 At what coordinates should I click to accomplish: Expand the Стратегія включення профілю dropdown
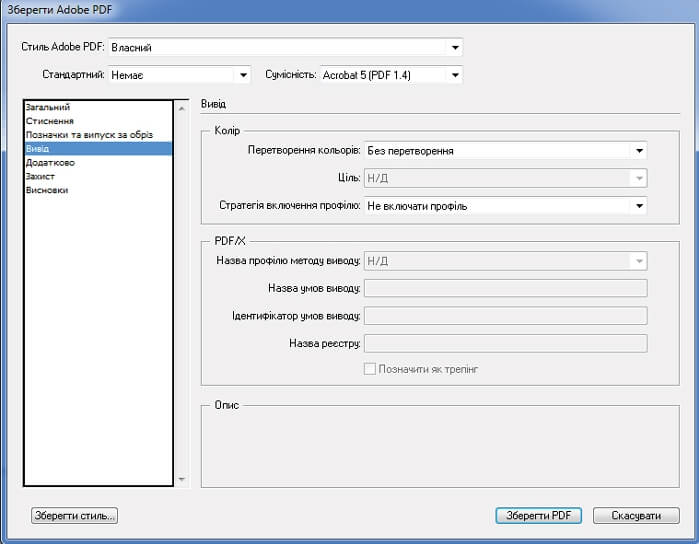tap(638, 206)
